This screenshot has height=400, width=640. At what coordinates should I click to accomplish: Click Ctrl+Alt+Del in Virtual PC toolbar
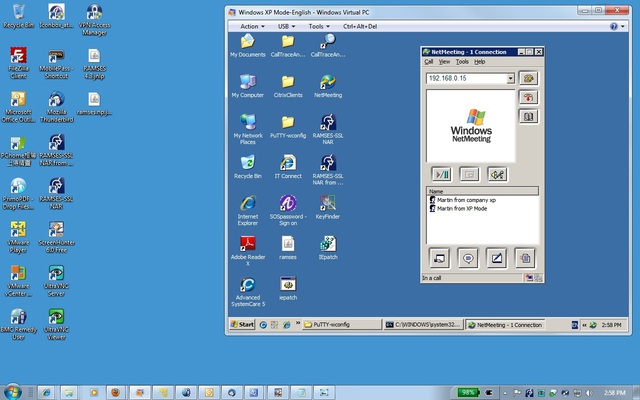tap(360, 26)
